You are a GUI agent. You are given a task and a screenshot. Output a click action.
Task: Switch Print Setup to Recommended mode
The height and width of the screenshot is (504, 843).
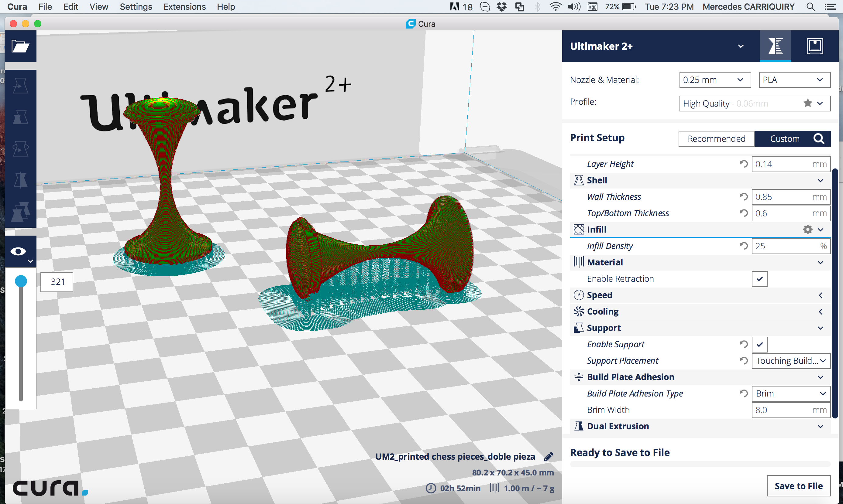(716, 139)
